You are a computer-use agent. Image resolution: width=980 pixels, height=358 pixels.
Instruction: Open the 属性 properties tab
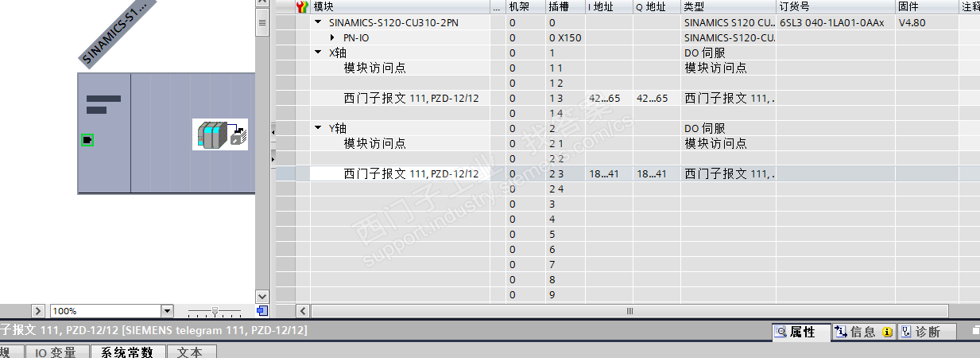pos(801,332)
